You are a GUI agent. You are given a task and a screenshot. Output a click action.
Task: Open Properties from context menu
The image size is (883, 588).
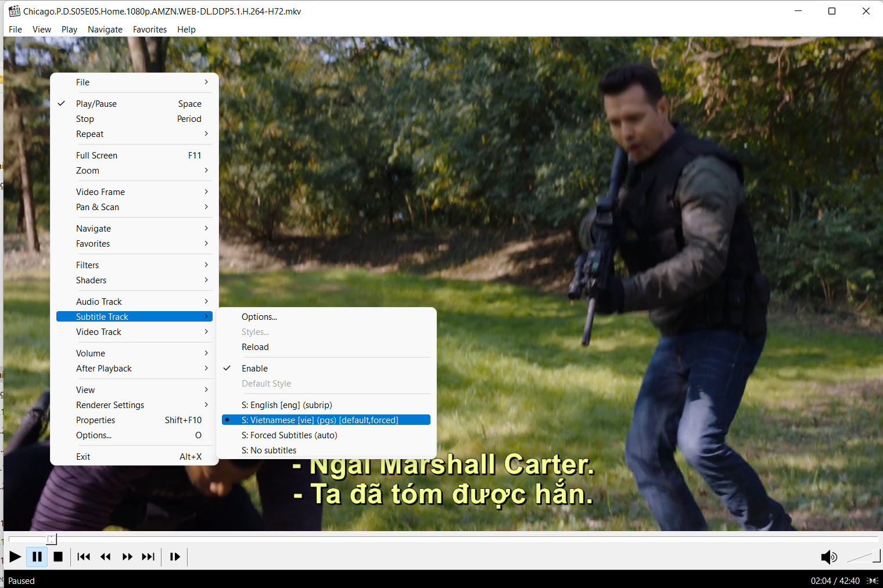[x=134, y=420]
